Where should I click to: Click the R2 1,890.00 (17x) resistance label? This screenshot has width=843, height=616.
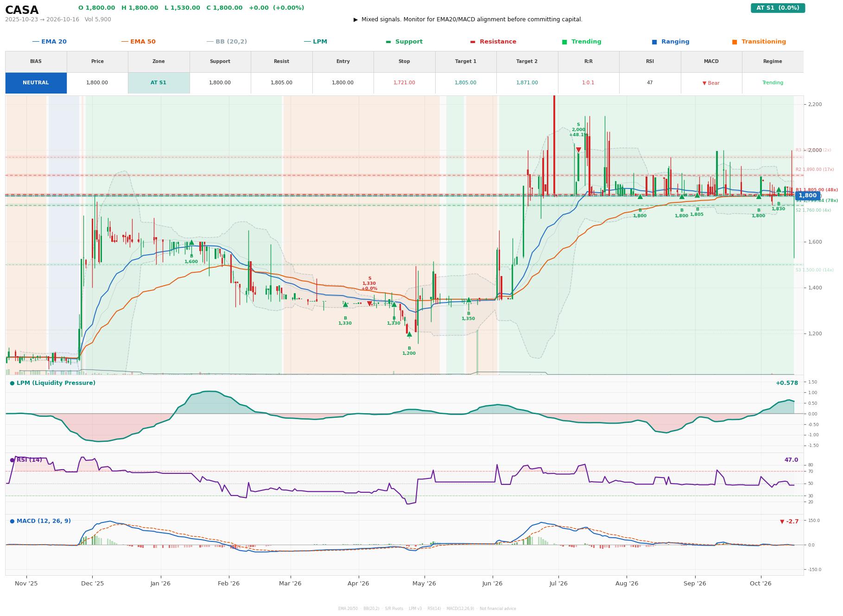tap(815, 170)
